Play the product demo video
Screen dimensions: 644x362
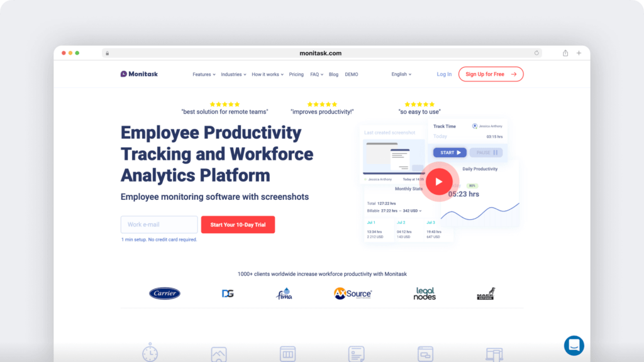439,182
